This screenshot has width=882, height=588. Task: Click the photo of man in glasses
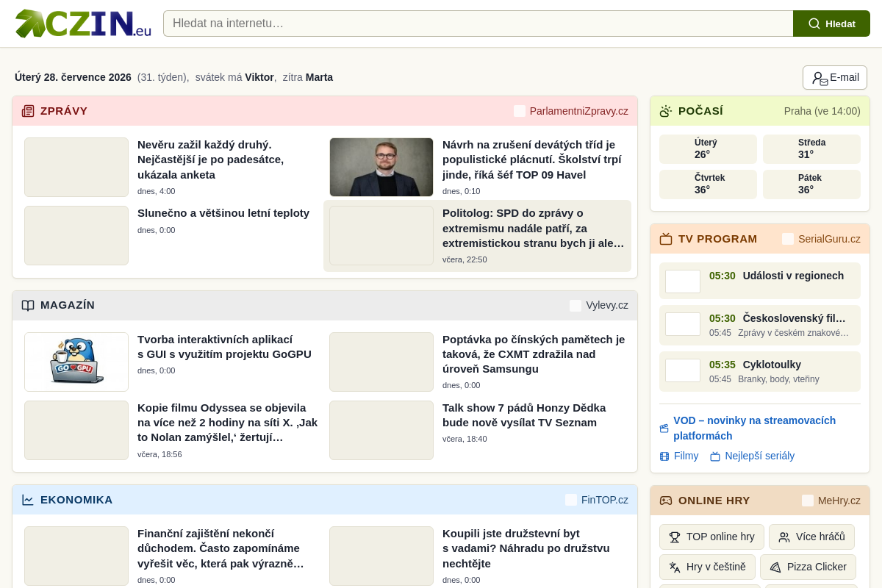pos(381,167)
